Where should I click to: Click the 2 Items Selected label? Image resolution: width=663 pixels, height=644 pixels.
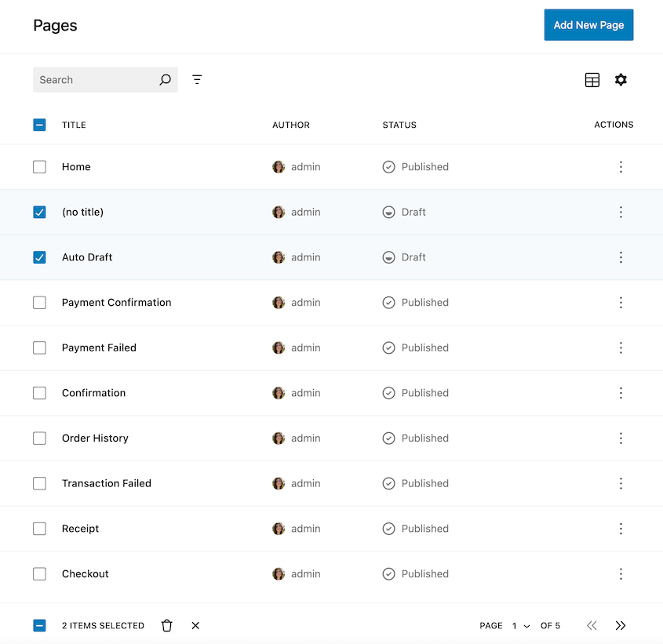[x=103, y=625]
